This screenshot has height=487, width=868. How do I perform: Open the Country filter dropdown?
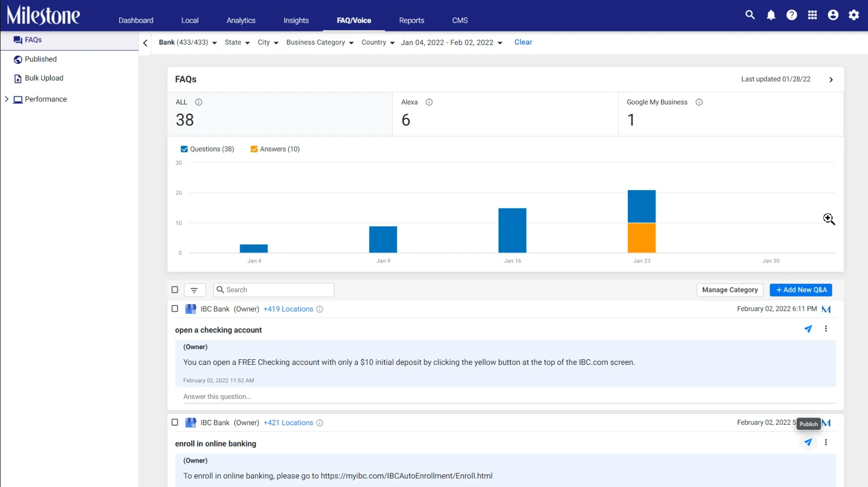pyautogui.click(x=378, y=43)
